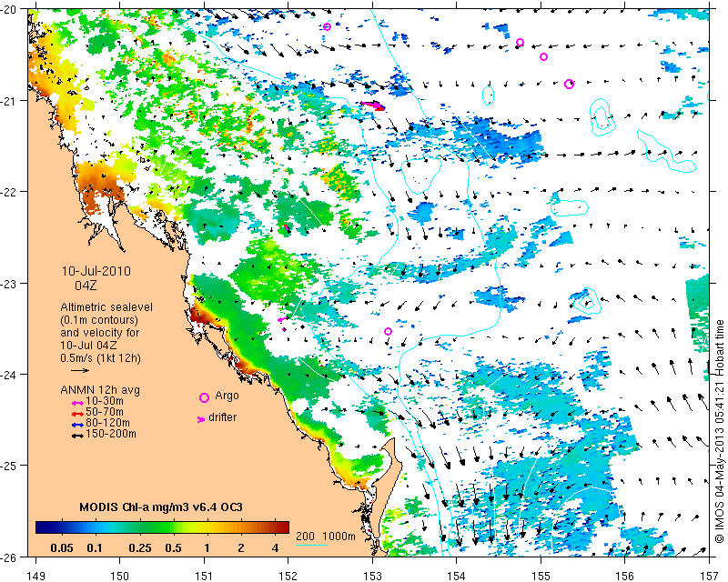
Task: Click Argo float circle near 152.5E, 20.2S
Action: pyautogui.click(x=327, y=27)
